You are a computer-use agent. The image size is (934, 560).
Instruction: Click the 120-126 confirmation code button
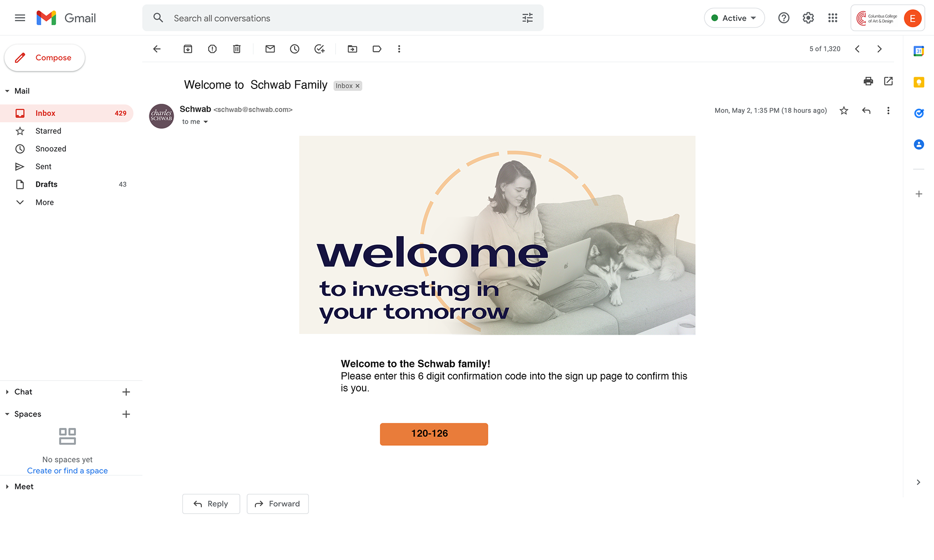pos(434,434)
